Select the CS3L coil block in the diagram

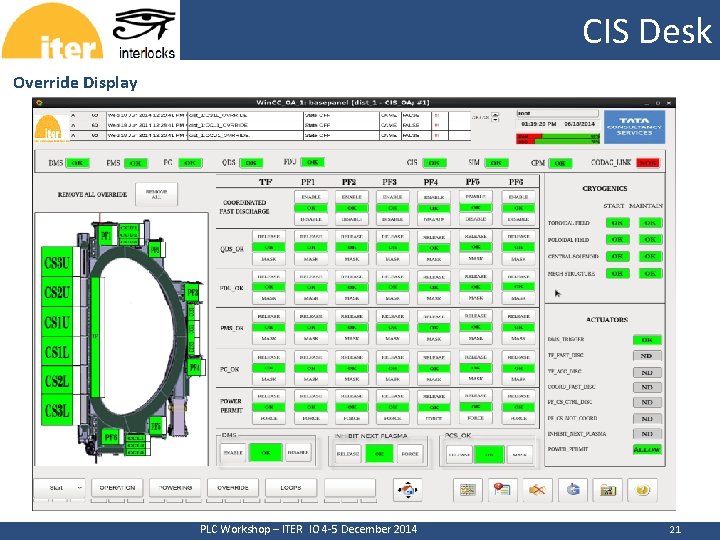click(x=57, y=410)
